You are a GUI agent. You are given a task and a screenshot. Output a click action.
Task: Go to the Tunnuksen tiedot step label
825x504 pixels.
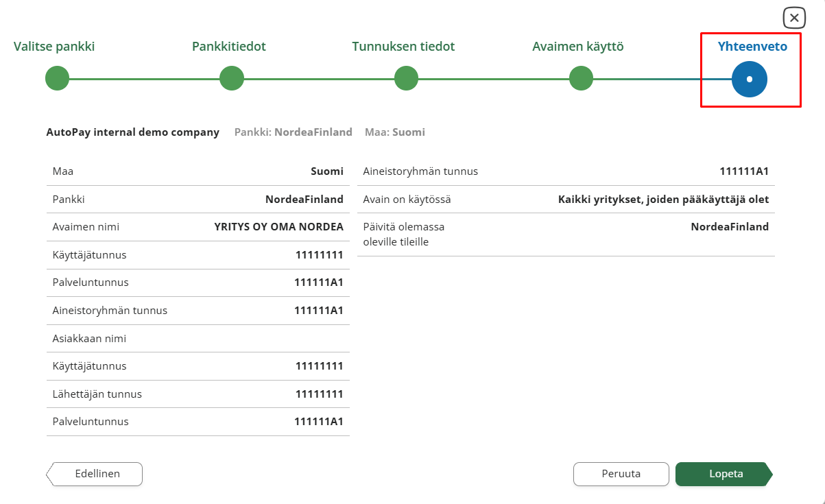point(403,47)
